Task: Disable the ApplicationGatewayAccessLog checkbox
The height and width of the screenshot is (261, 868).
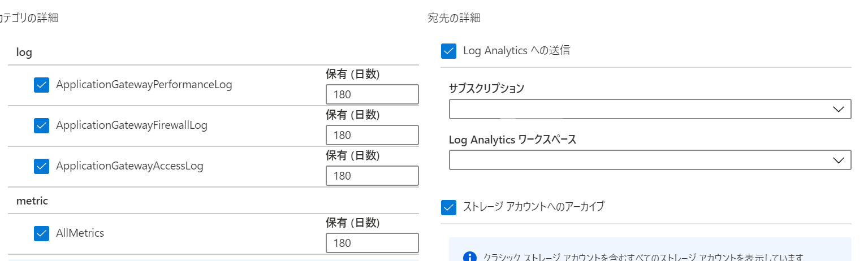Action: 41,166
